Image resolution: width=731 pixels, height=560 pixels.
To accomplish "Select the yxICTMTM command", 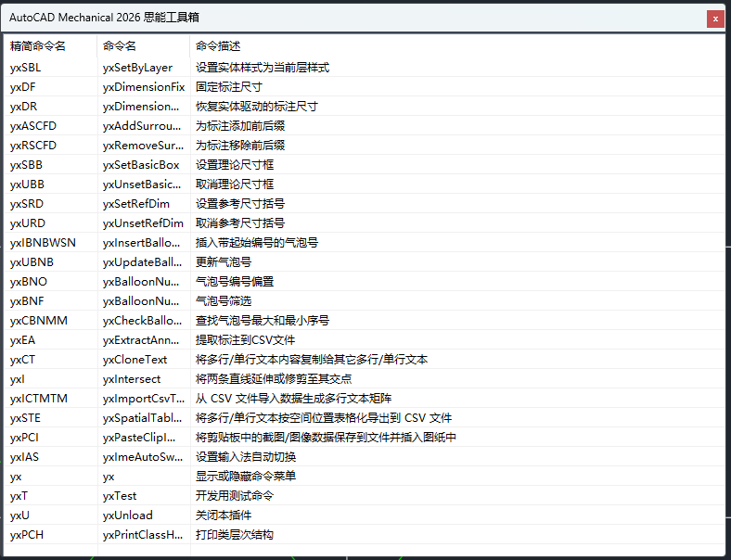I will tap(39, 399).
